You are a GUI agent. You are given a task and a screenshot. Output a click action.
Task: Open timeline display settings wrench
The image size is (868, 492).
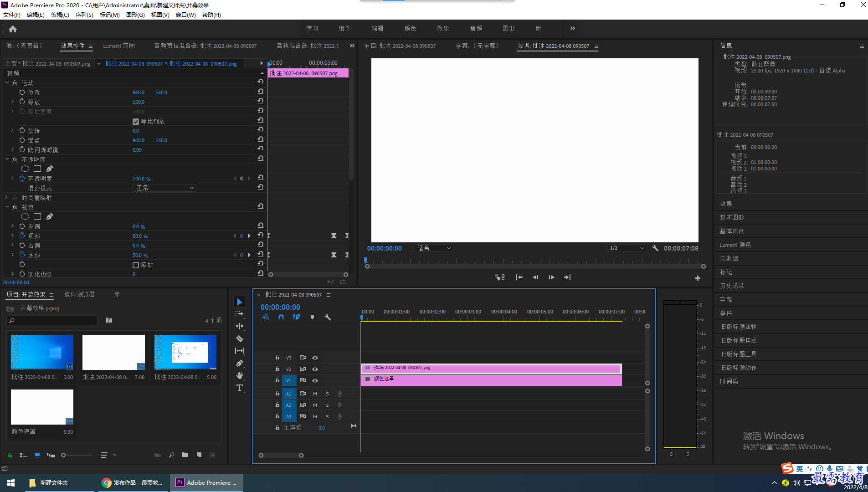tap(328, 317)
